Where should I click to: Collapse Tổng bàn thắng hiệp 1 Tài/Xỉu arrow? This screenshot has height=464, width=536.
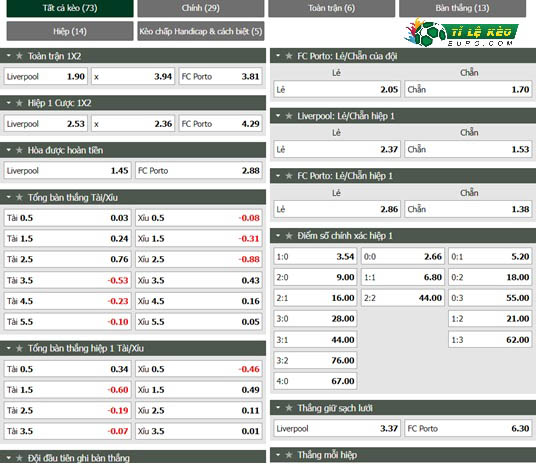(x=9, y=348)
